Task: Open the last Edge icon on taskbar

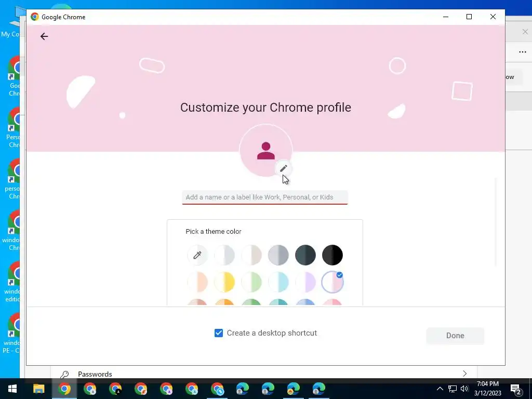Action: [x=319, y=389]
